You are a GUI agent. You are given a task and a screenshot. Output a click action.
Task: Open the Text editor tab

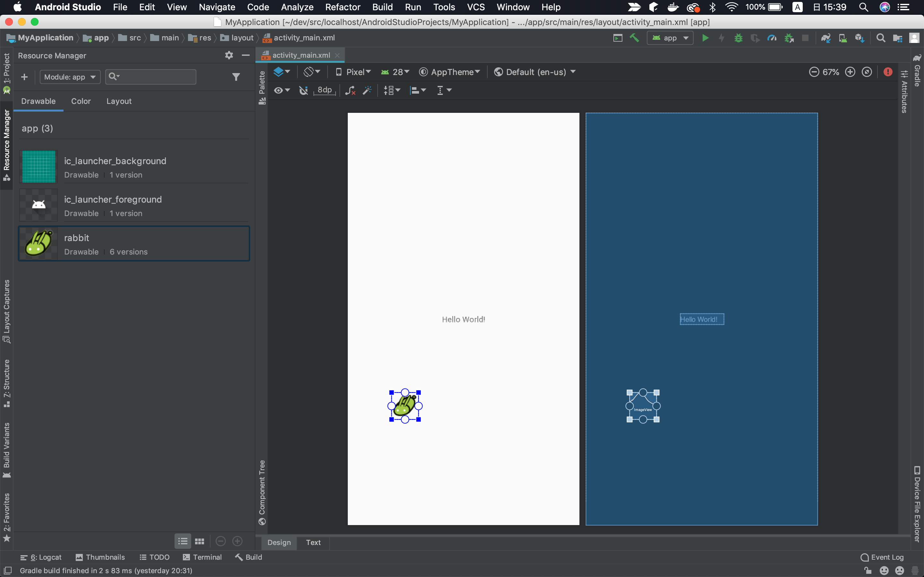pos(313,542)
